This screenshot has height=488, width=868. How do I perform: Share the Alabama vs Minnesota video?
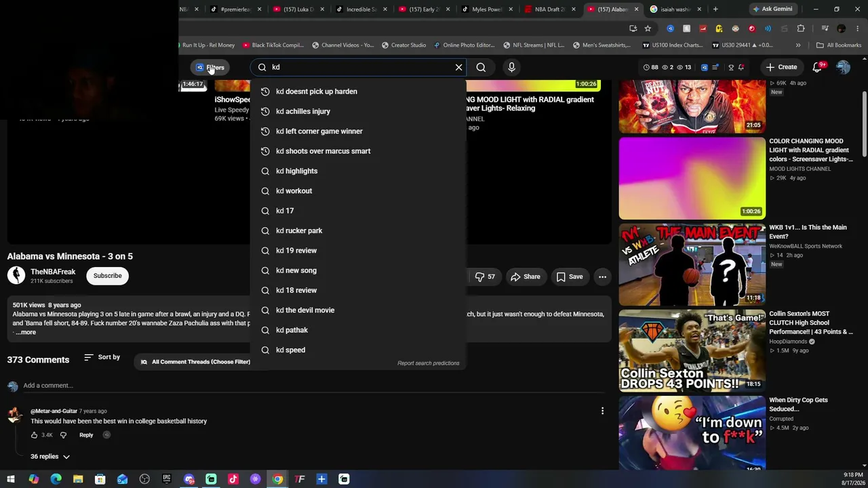[x=526, y=277]
